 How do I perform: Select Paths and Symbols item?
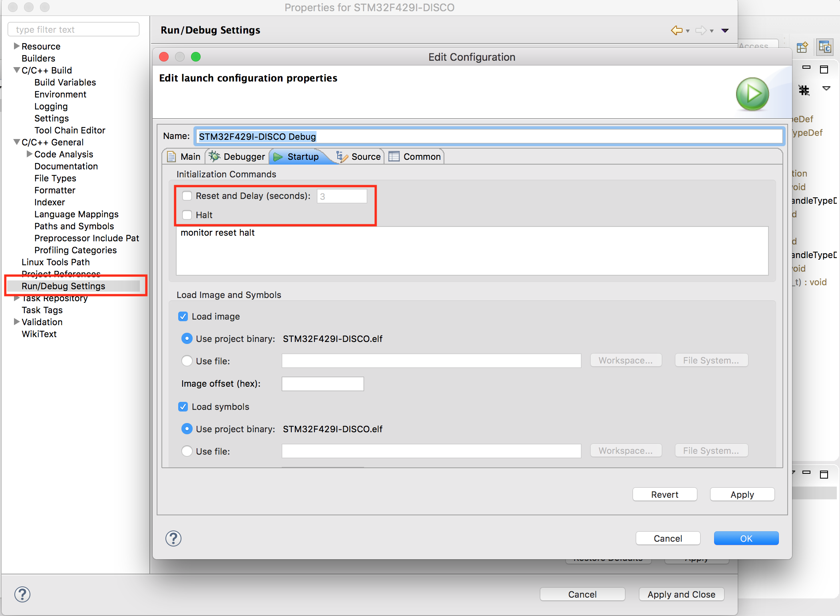click(x=74, y=226)
